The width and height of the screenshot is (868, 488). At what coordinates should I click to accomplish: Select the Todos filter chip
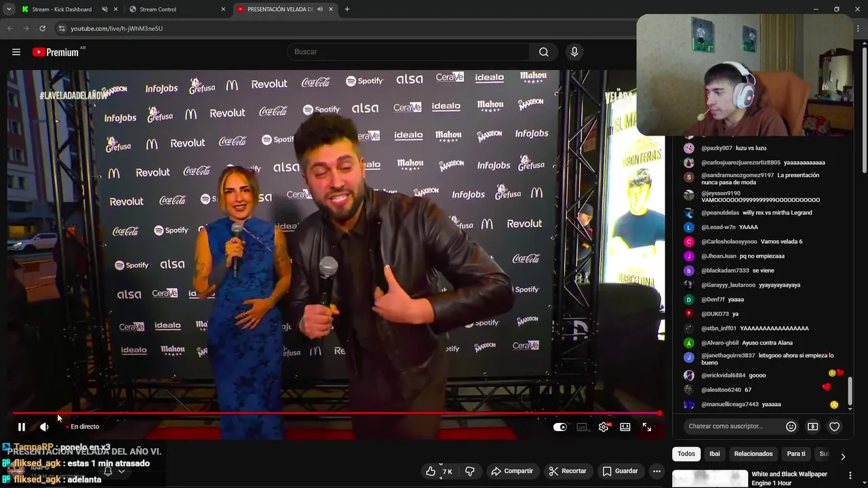[x=686, y=454]
